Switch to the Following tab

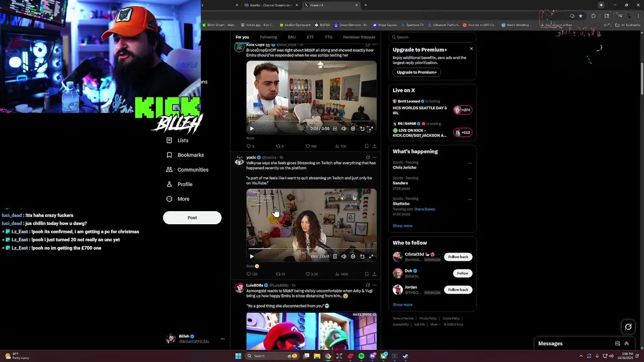[268, 37]
